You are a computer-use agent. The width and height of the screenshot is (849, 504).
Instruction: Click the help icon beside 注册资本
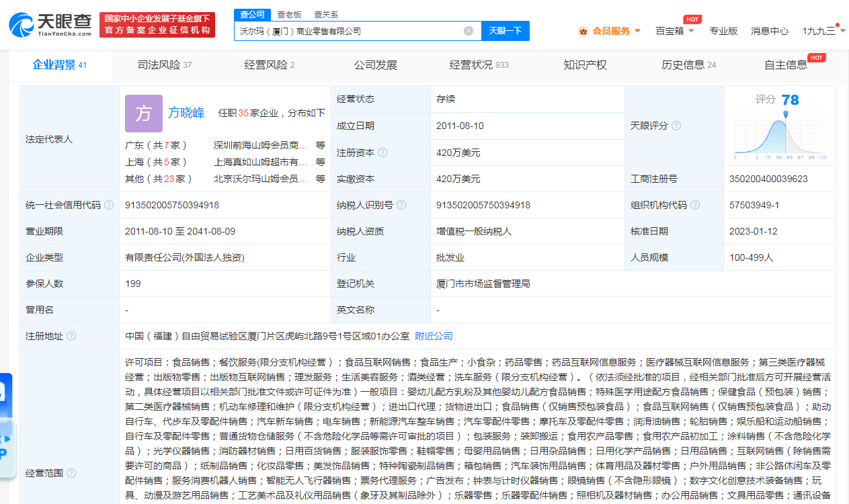(x=382, y=153)
